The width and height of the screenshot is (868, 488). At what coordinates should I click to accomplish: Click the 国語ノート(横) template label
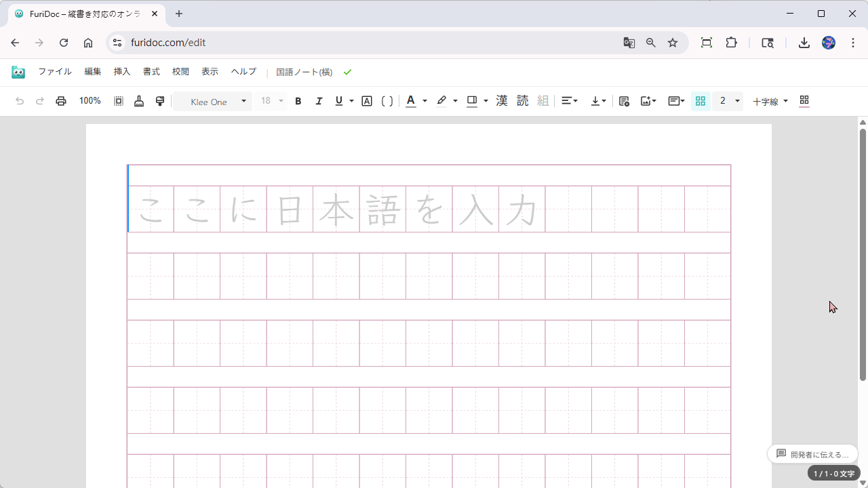[x=303, y=71]
